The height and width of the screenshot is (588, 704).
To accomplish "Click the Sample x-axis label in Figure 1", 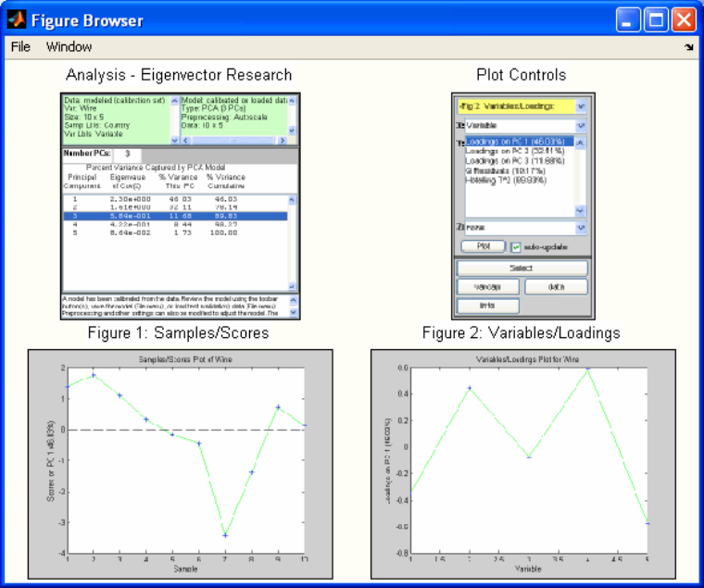I will [185, 569].
